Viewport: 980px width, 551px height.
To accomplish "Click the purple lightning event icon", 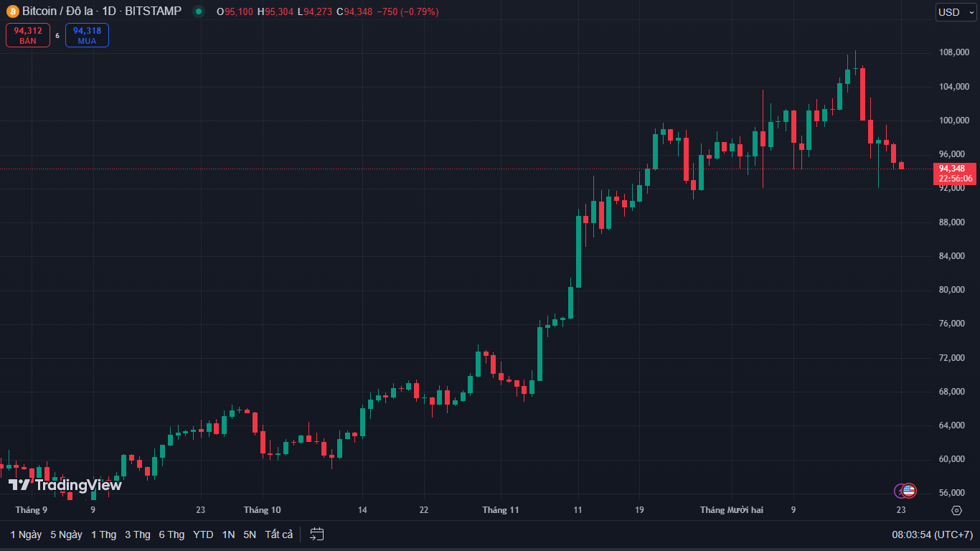I will pos(900,491).
